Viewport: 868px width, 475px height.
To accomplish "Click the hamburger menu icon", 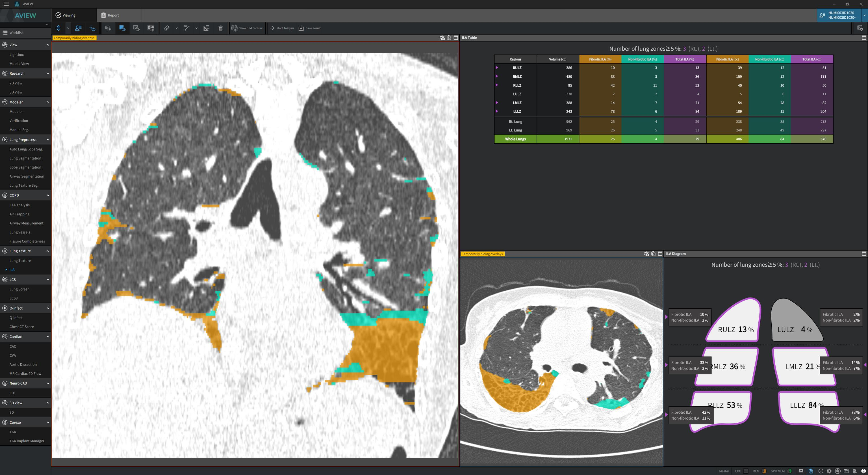I will [x=6, y=4].
